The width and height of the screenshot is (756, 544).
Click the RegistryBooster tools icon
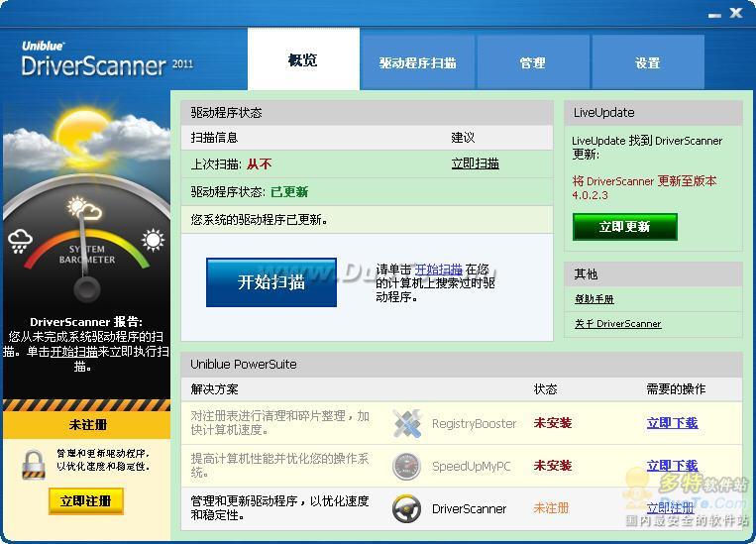pos(407,423)
